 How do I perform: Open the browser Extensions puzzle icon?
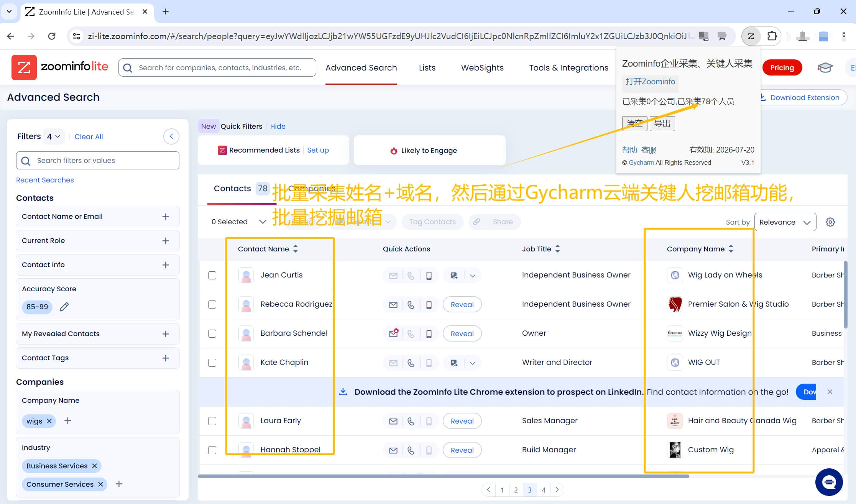772,36
